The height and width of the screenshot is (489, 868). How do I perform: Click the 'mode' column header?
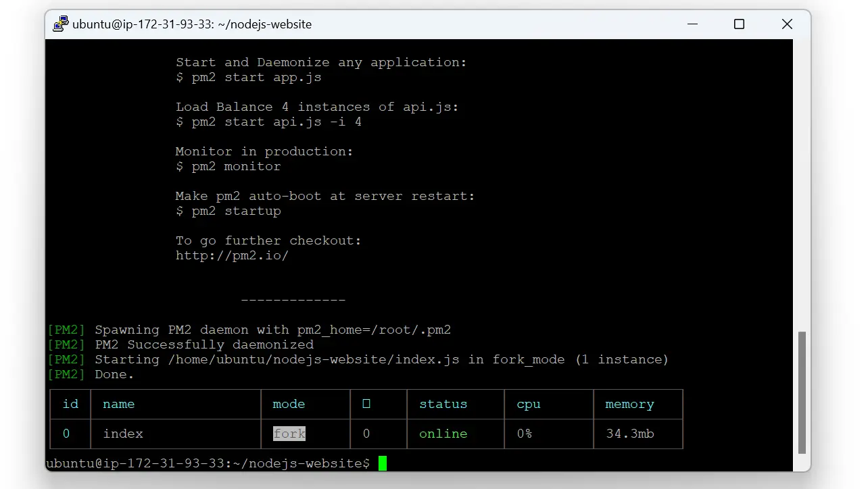point(289,404)
